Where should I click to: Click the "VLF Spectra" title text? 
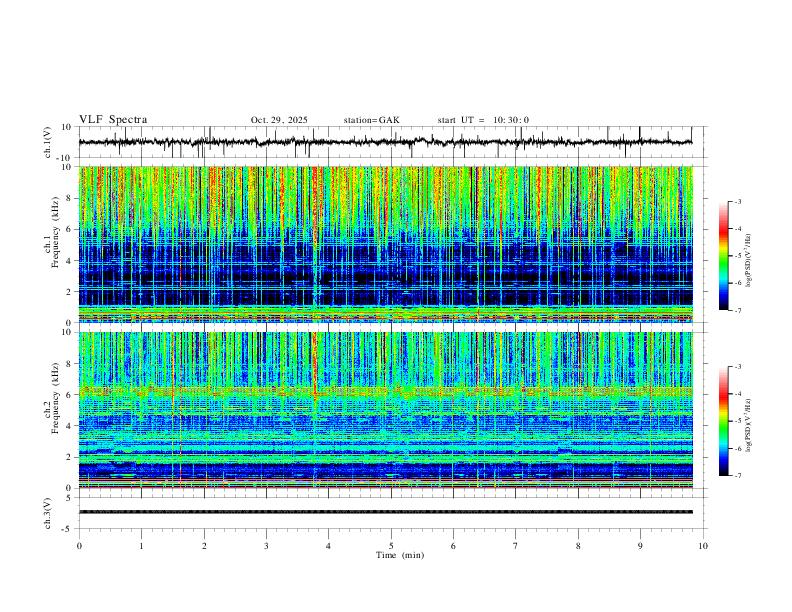point(113,120)
